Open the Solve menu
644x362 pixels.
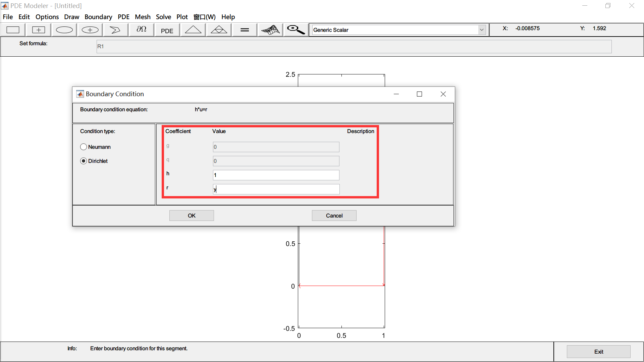(163, 17)
